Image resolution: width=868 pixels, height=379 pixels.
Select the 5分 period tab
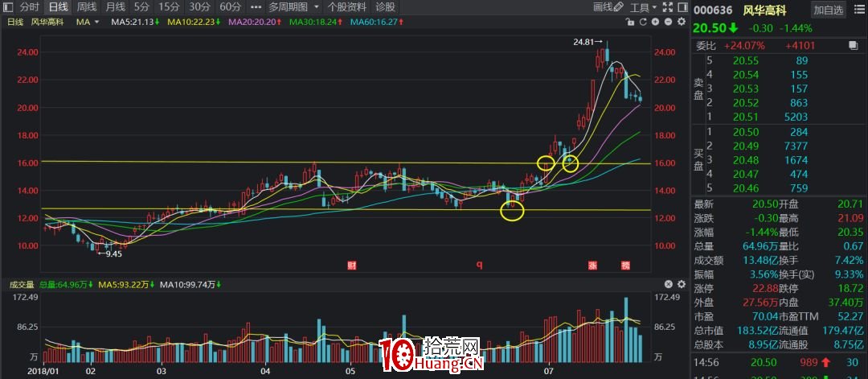141,7
